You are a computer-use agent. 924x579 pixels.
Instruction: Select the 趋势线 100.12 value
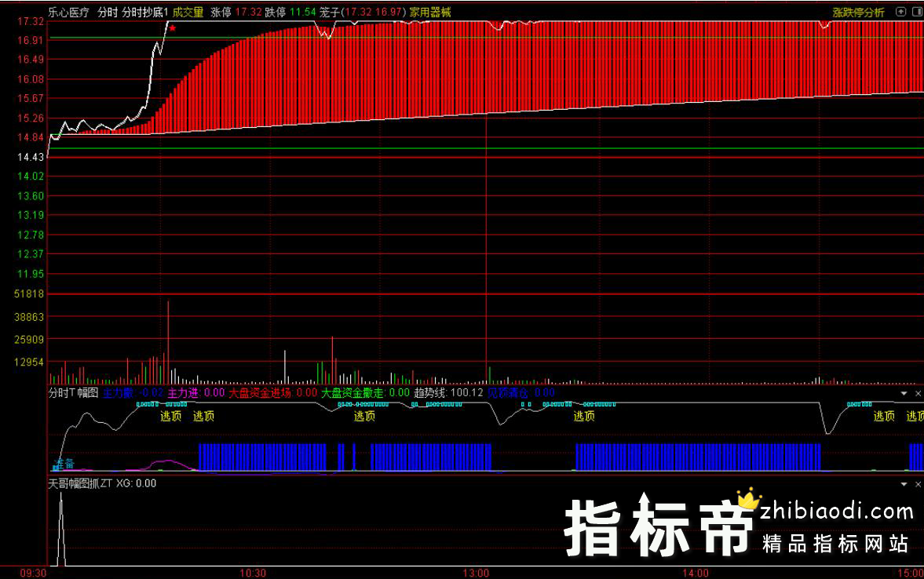pyautogui.click(x=448, y=393)
